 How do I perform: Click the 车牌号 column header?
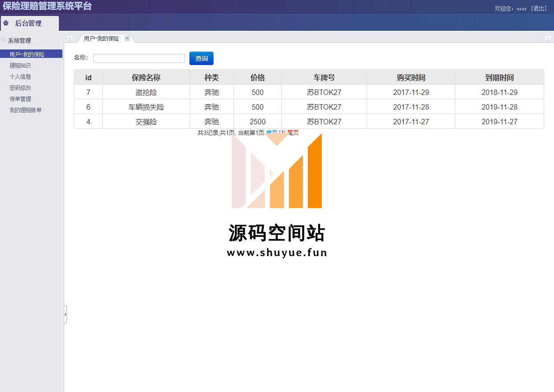coord(324,78)
